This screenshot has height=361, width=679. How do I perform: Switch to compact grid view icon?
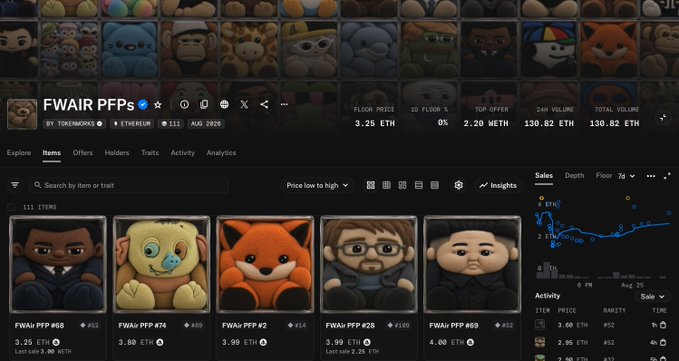[x=387, y=185]
